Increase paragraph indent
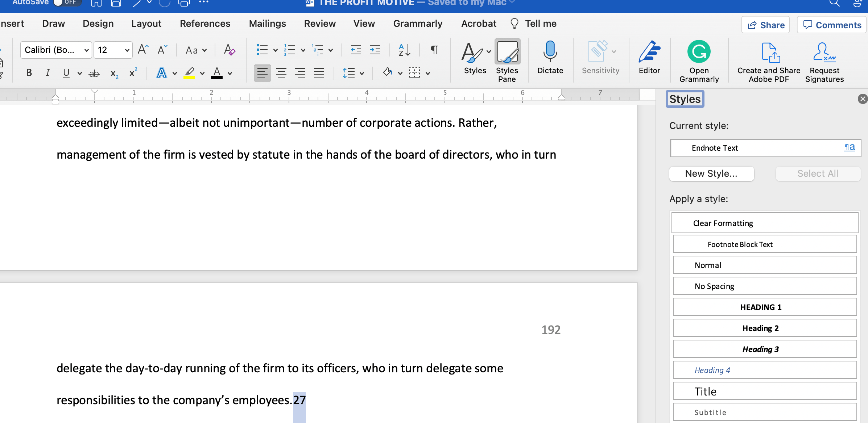This screenshot has height=423, width=868. (x=375, y=50)
